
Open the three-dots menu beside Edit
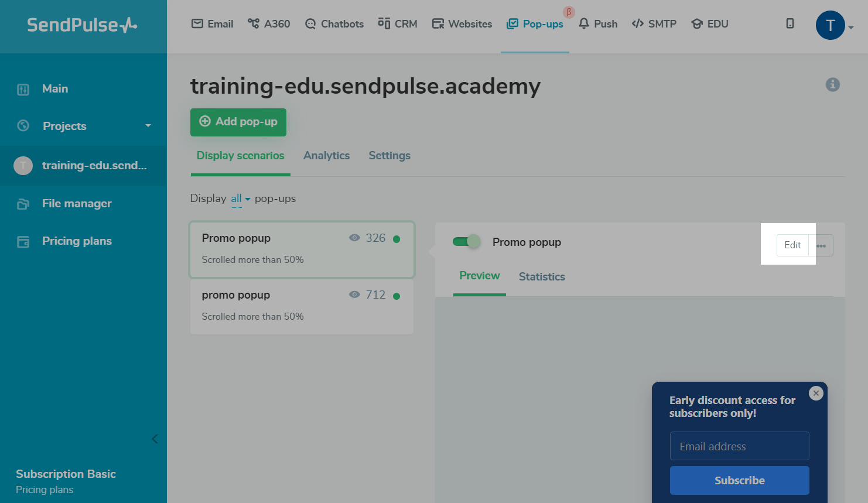(821, 245)
